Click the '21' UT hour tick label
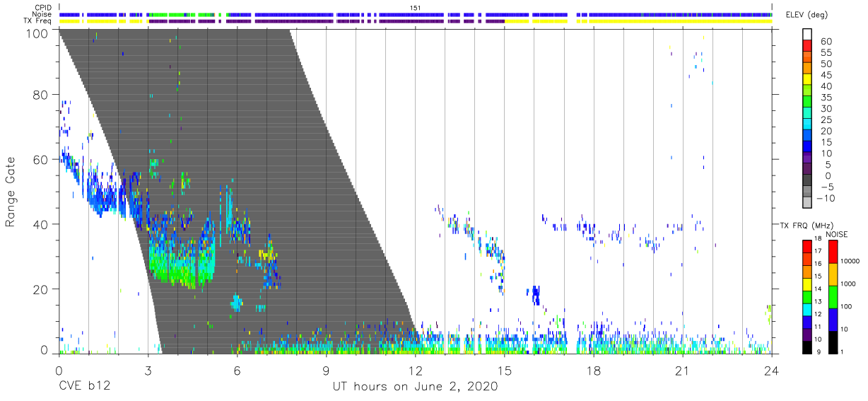Image resolution: width=868 pixels, height=401 pixels. pos(682,370)
